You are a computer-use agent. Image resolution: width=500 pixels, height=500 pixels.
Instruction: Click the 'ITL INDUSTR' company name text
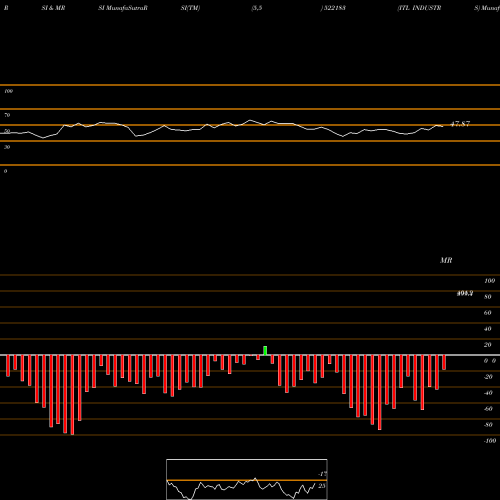(420, 8)
